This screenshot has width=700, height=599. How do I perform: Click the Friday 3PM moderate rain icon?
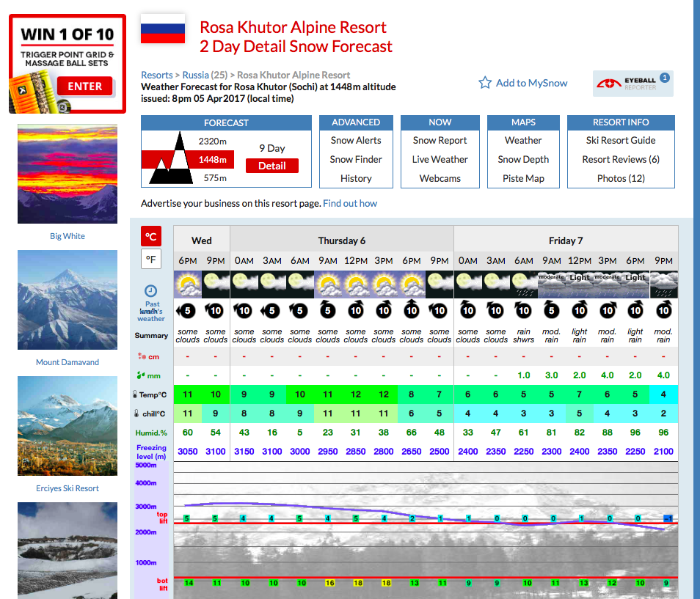click(x=608, y=284)
